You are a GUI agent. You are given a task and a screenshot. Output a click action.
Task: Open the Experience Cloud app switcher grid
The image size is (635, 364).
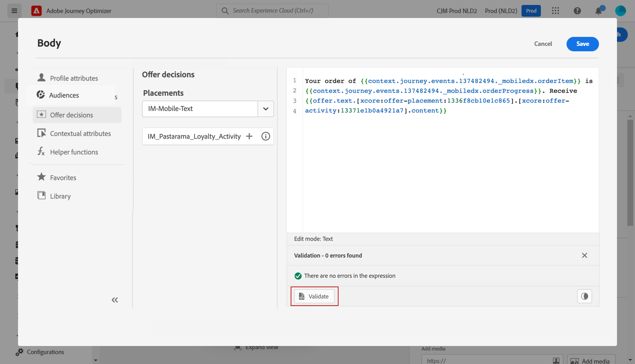[x=555, y=11]
